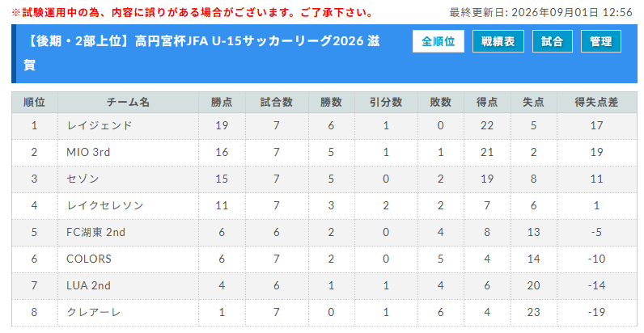Click team LUA 2nd
The height and width of the screenshot is (333, 644).
(x=88, y=285)
